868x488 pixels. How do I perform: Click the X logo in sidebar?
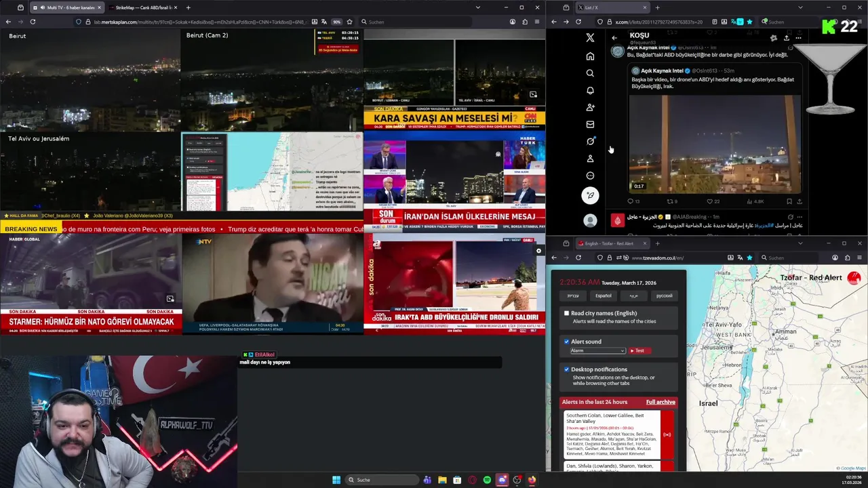[x=590, y=38]
